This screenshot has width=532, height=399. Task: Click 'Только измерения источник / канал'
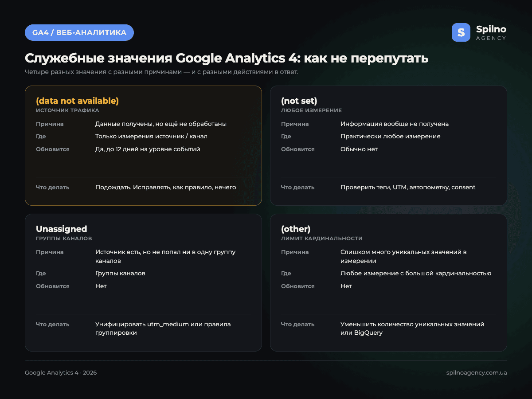(151, 137)
